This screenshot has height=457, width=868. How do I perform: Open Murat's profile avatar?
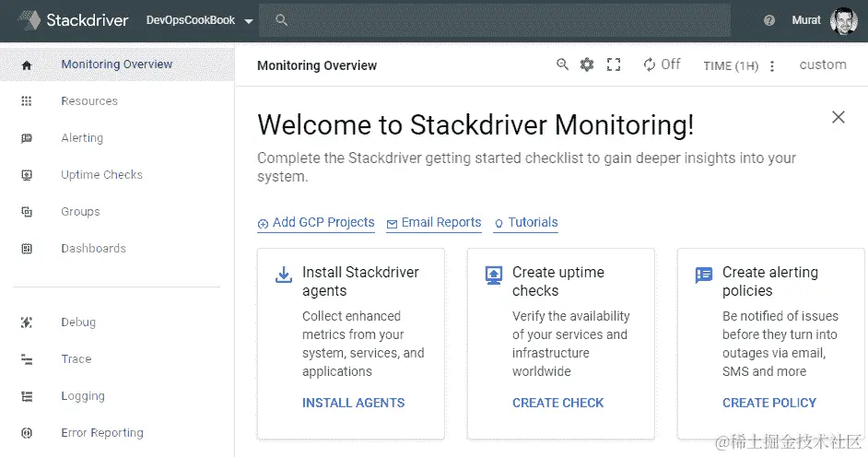pyautogui.click(x=843, y=21)
